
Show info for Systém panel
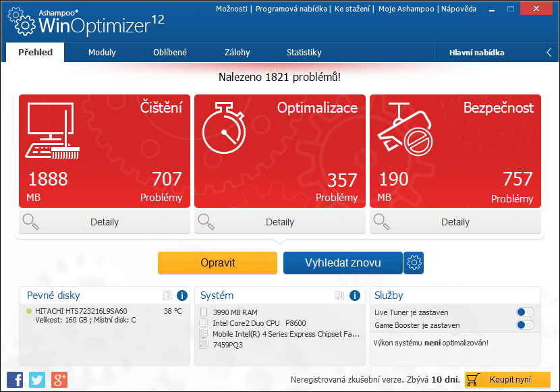(355, 296)
